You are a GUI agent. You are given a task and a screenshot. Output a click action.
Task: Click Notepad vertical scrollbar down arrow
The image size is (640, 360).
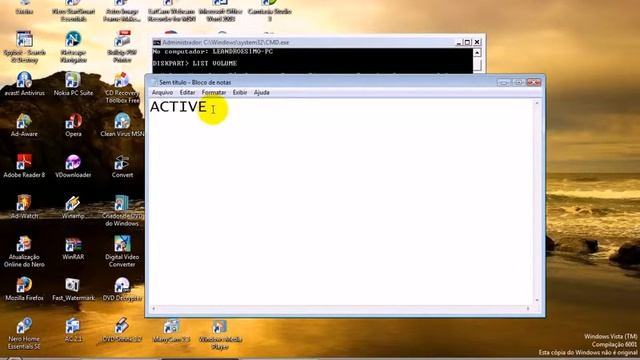[537, 300]
